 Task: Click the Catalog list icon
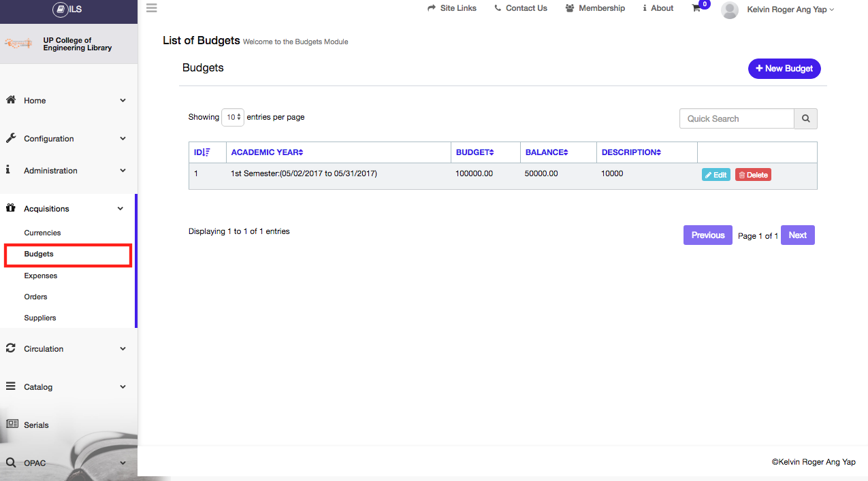click(x=11, y=386)
